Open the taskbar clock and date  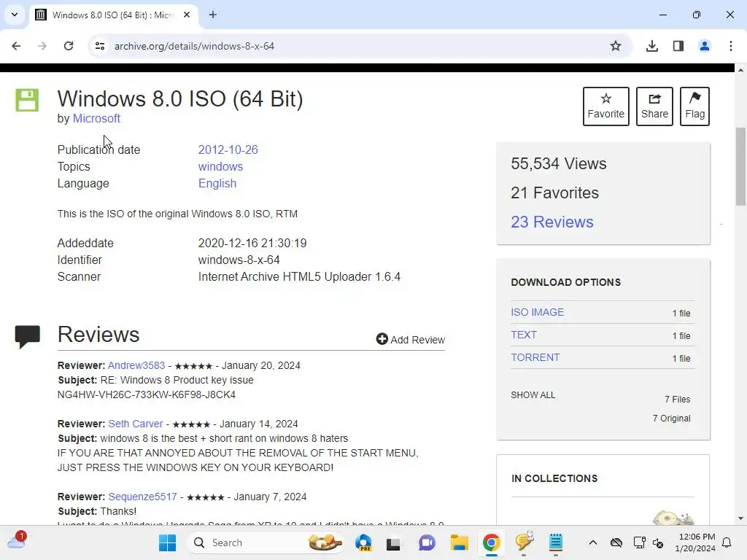point(695,542)
